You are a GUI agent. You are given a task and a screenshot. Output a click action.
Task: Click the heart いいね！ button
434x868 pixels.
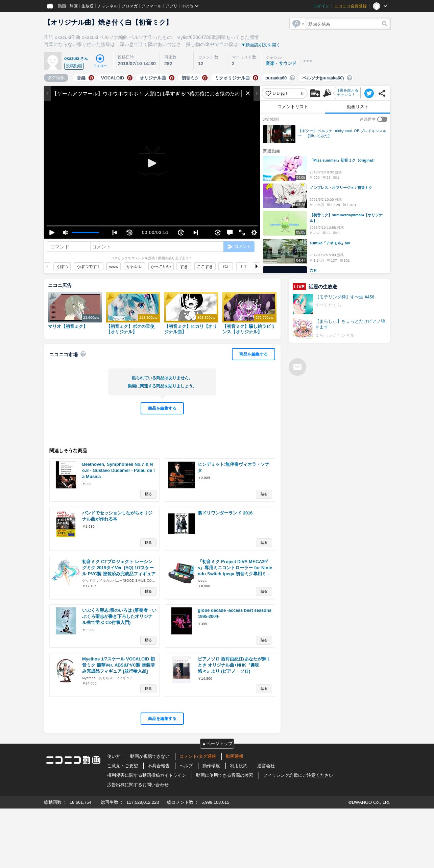coord(285,93)
